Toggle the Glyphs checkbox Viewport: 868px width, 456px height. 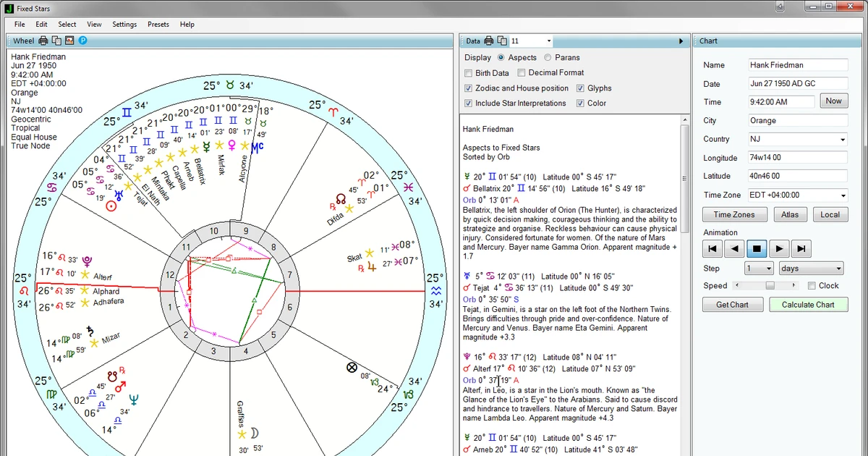(581, 88)
